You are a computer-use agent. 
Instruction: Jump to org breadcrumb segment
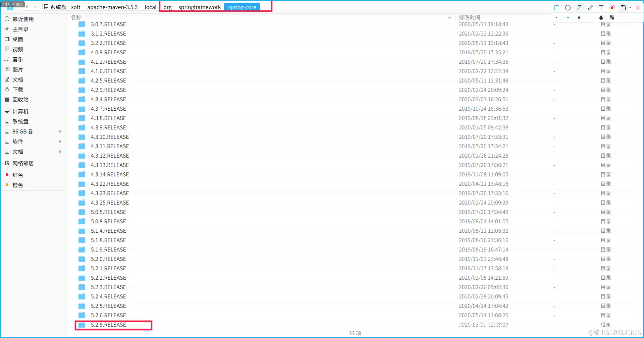pos(167,7)
